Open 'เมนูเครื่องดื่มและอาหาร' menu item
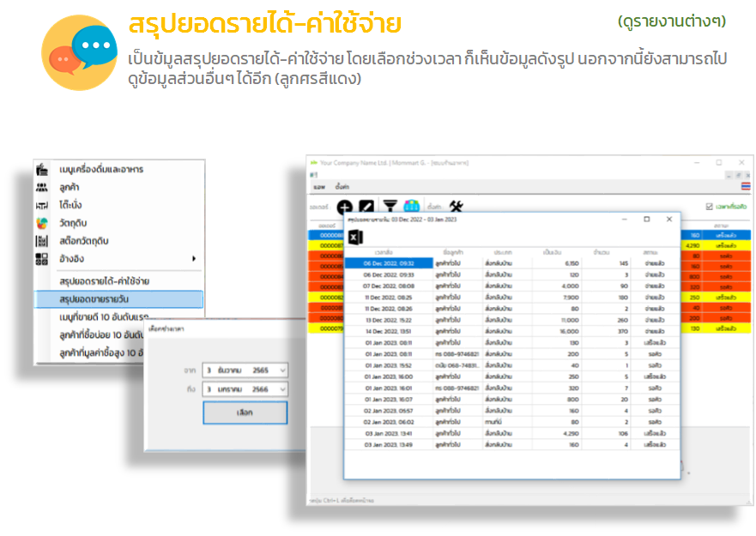Screen dimensions: 756x536 pyautogui.click(x=101, y=169)
